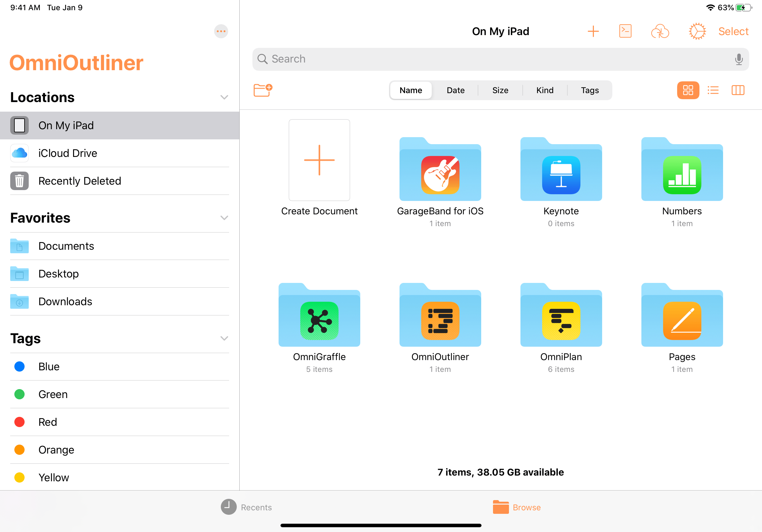This screenshot has height=532, width=762.
Task: Switch to column view layout
Action: click(x=738, y=90)
